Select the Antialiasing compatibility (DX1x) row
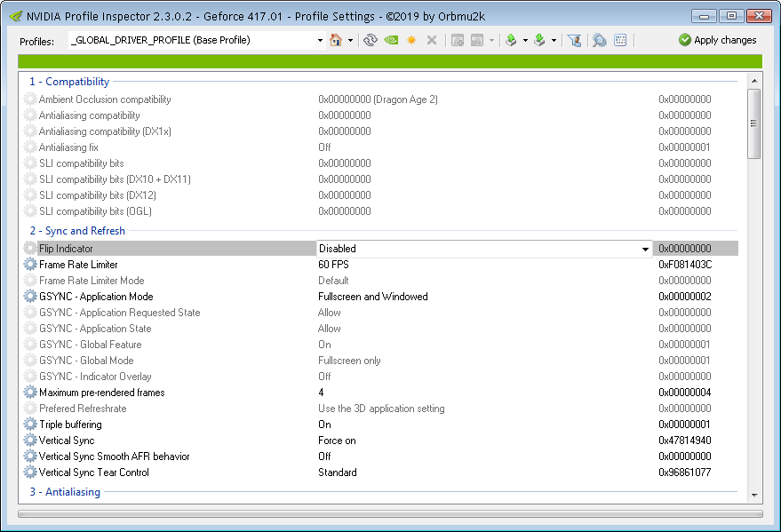Viewport: 781px width, 532px height. pos(380,131)
